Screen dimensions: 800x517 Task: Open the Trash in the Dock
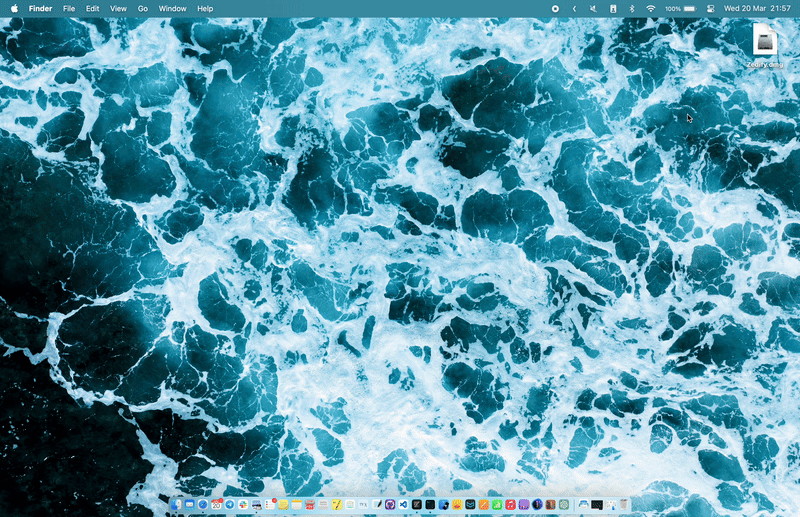(x=624, y=505)
